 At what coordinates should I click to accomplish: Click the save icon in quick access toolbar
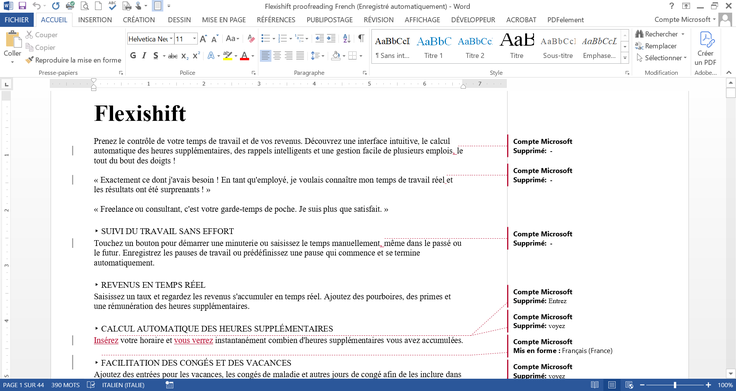click(22, 6)
